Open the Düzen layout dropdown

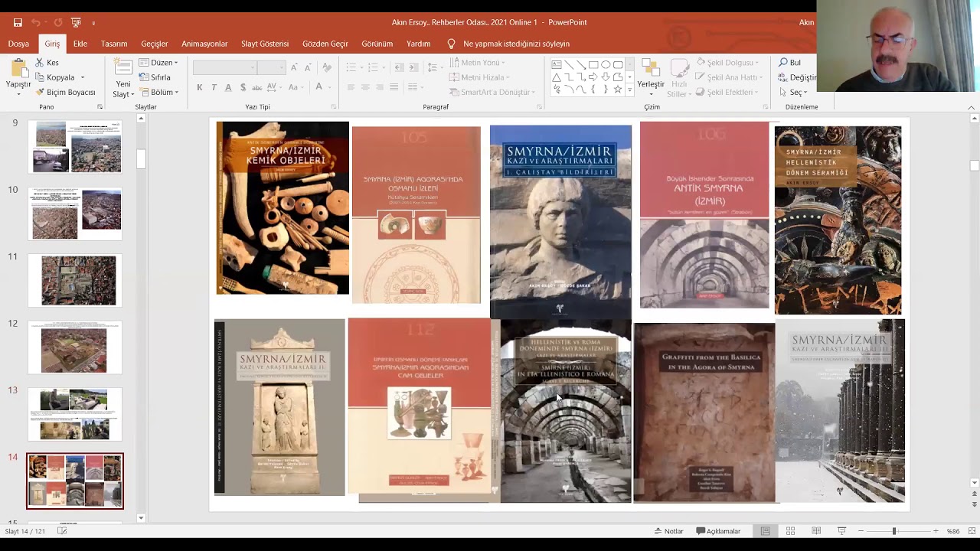[x=158, y=63]
